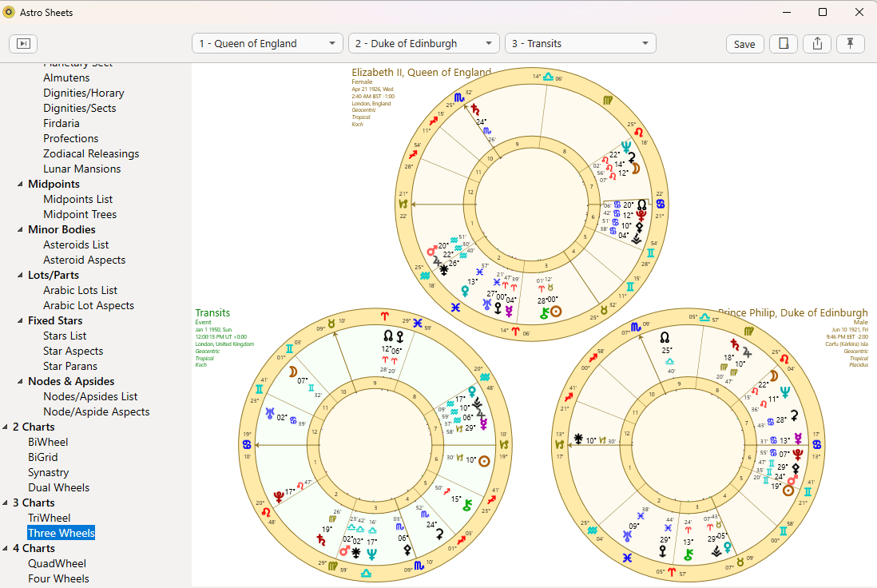Open the Lunar Mansions item
The image size is (877, 588).
(x=82, y=169)
